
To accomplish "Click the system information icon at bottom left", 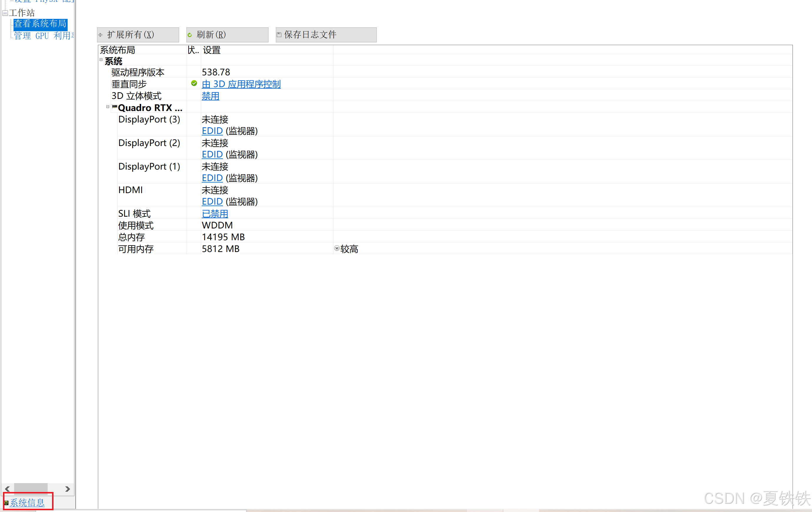I will click(x=6, y=503).
